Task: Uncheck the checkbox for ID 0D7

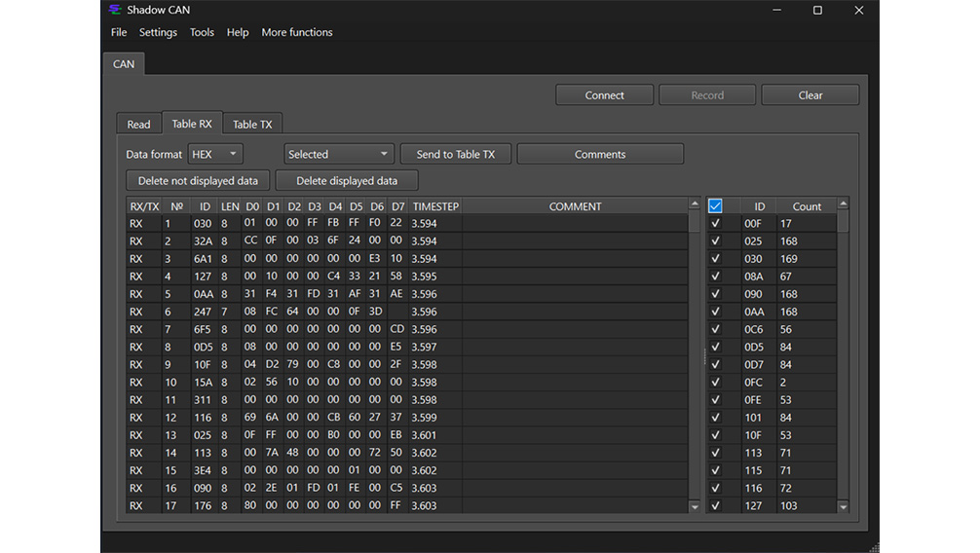Action: click(716, 364)
